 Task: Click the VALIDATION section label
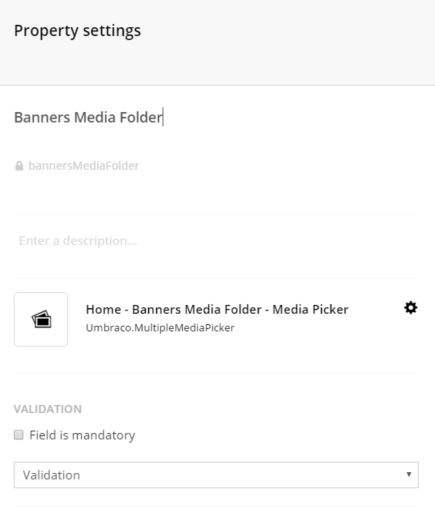pyautogui.click(x=48, y=409)
